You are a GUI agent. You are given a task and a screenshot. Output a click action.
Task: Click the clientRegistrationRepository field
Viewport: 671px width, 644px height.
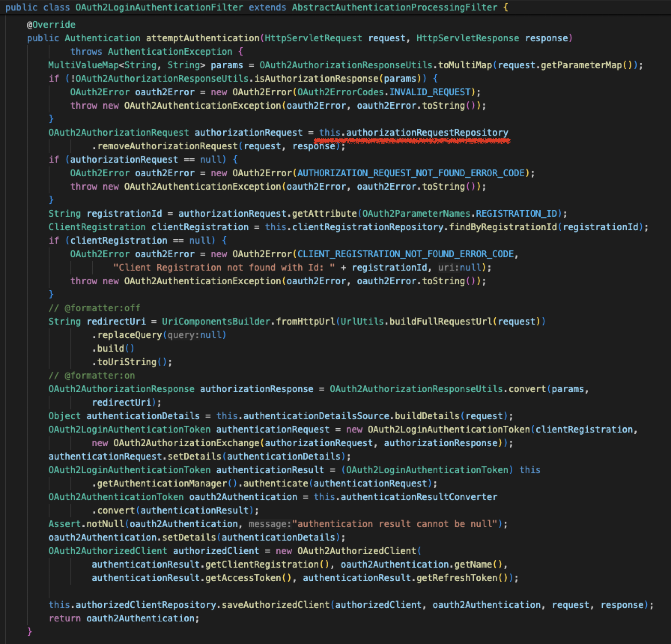pos(367,227)
